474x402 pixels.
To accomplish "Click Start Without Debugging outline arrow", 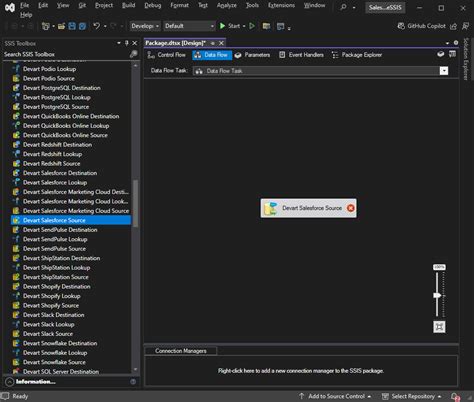I will pyautogui.click(x=252, y=26).
